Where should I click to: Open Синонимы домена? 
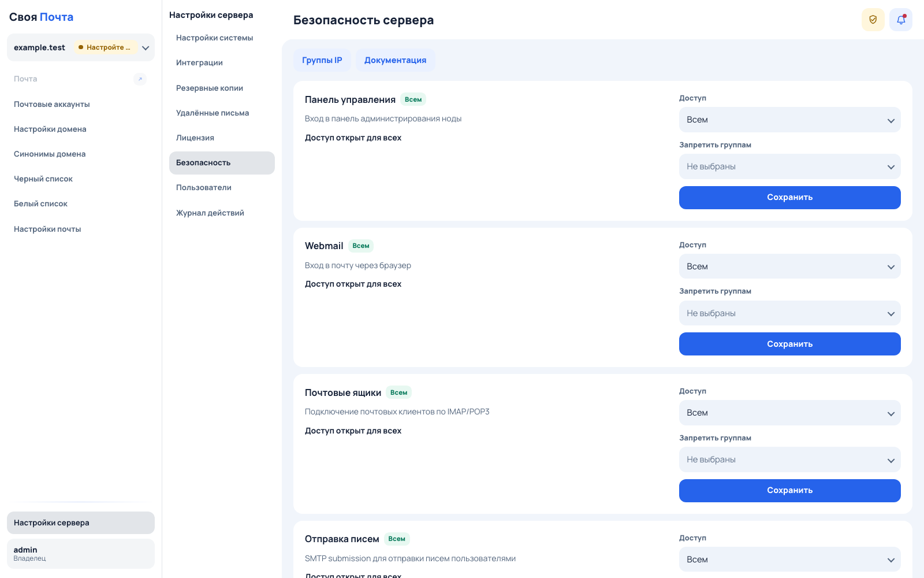[81, 154]
